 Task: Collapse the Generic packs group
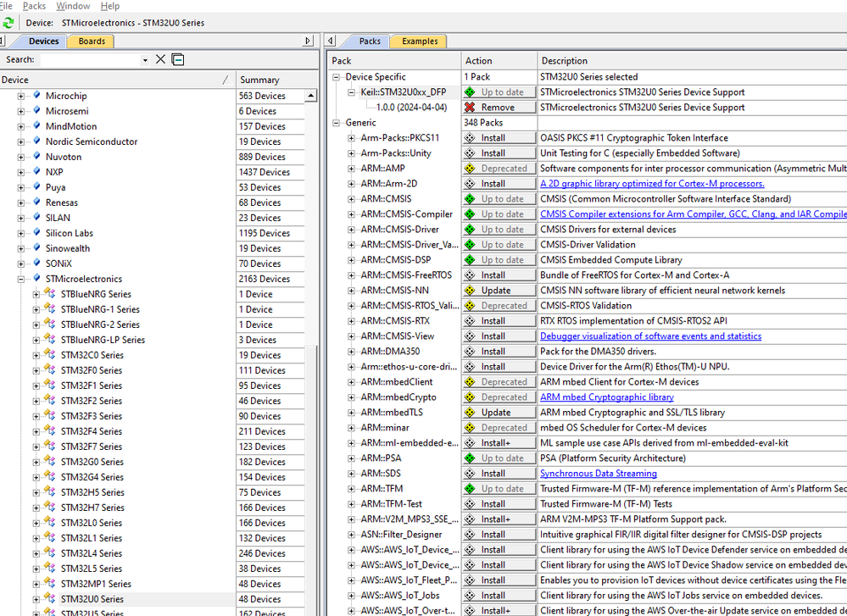337,123
